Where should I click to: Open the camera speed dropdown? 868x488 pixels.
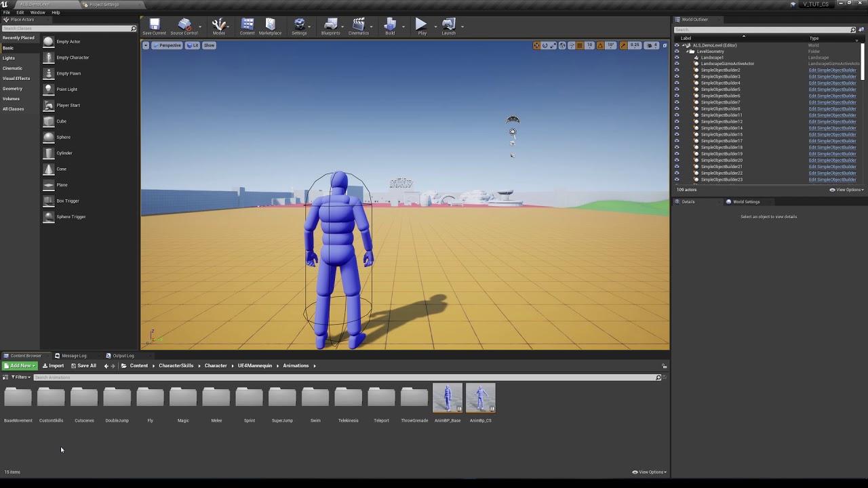click(651, 45)
